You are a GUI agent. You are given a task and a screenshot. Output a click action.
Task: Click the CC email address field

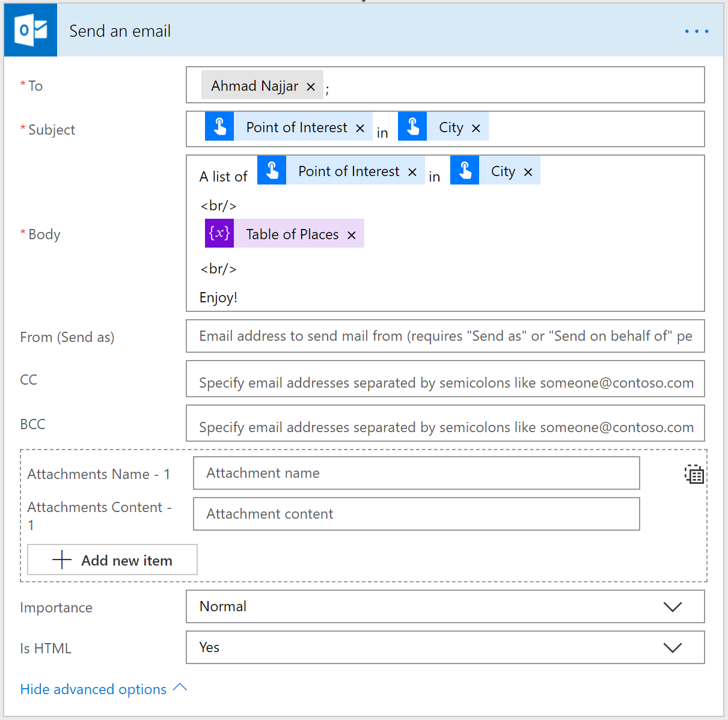point(445,379)
